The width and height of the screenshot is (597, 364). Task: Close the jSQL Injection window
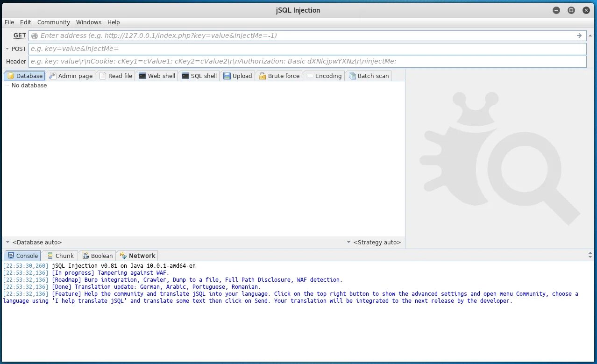pos(586,10)
